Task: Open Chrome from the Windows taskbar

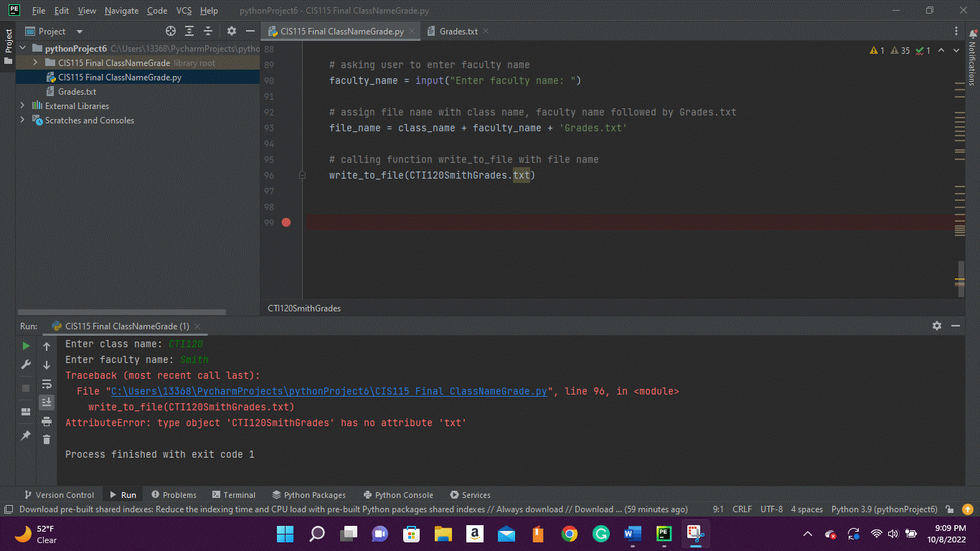Action: click(570, 534)
